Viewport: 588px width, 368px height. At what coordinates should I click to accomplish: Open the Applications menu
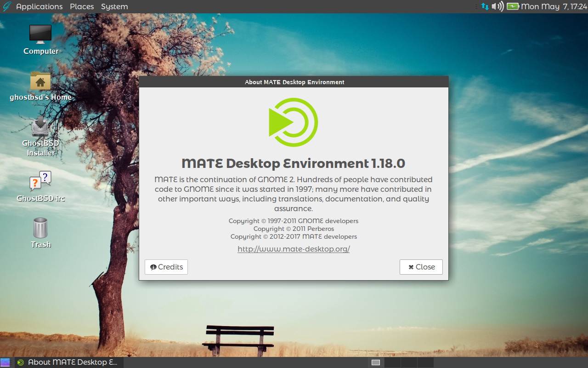(x=39, y=6)
